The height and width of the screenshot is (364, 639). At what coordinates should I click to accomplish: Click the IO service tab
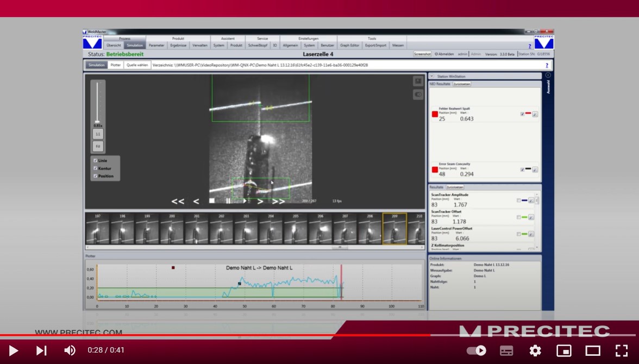pyautogui.click(x=275, y=45)
